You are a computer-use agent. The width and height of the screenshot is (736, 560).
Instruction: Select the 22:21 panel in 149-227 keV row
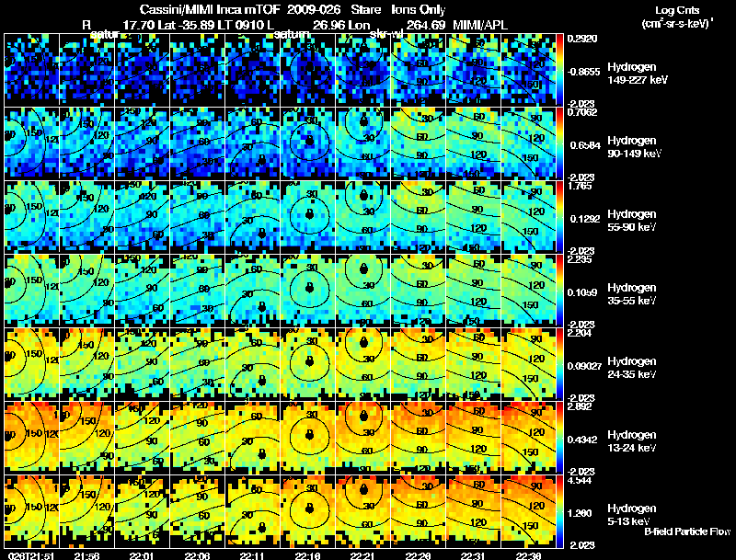click(362, 69)
